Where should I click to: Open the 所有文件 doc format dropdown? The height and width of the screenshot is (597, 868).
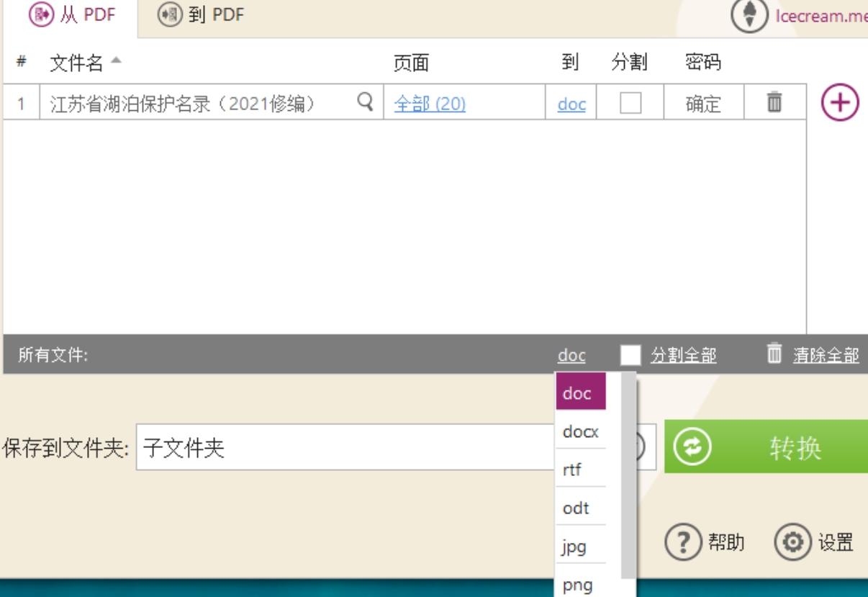click(571, 355)
